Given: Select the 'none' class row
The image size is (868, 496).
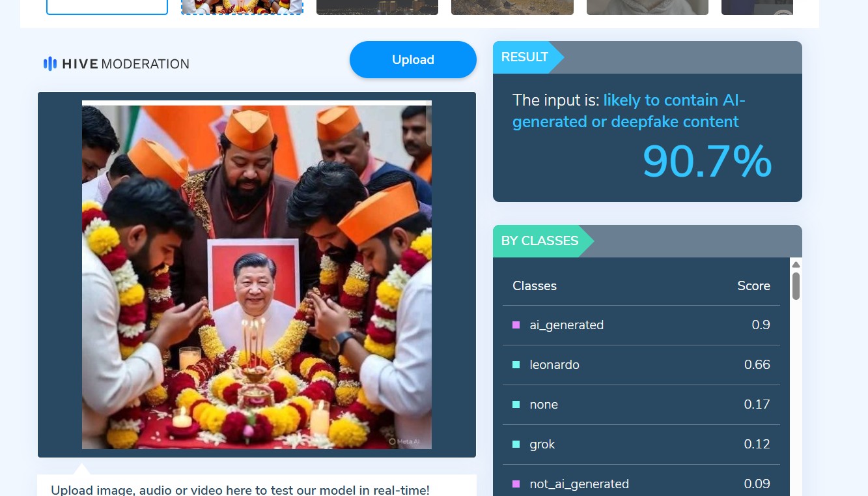Looking at the screenshot, I should click(x=641, y=405).
